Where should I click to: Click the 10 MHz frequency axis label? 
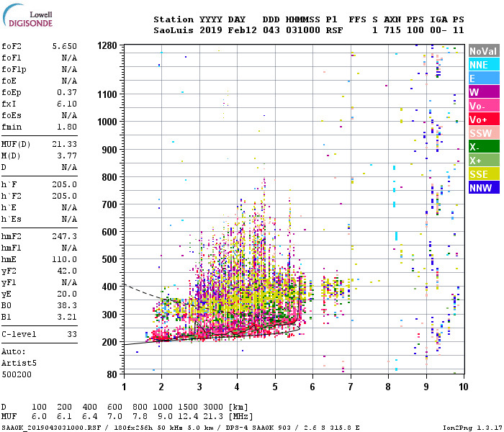tap(464, 387)
